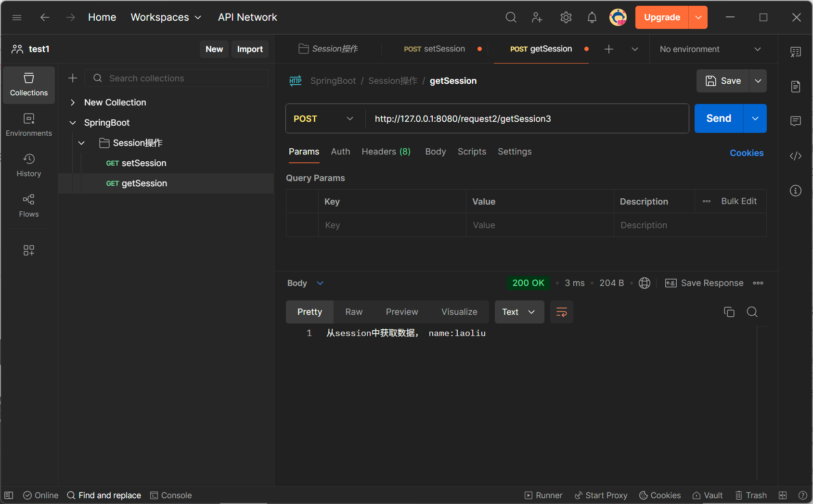Image resolution: width=813 pixels, height=504 pixels.
Task: Open response more actions menu
Action: 758,283
